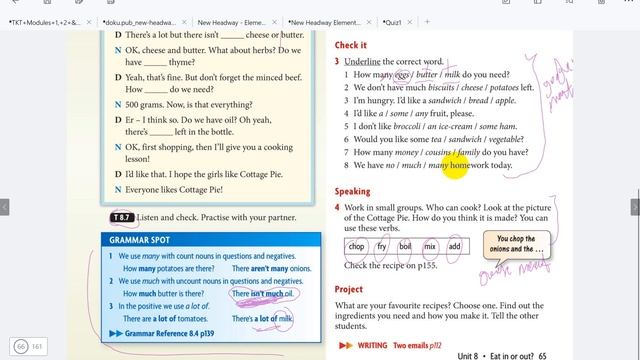This screenshot has width=640, height=360.
Task: Open the Quiz1 tab
Action: pos(392,22)
